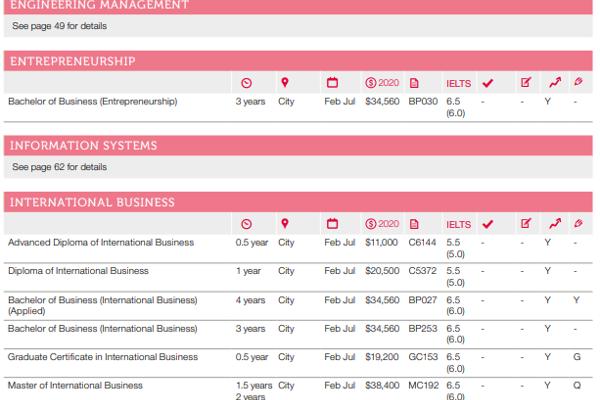Click the calendar intake icon under Entrepreneurship
600x400 pixels.
coord(333,82)
